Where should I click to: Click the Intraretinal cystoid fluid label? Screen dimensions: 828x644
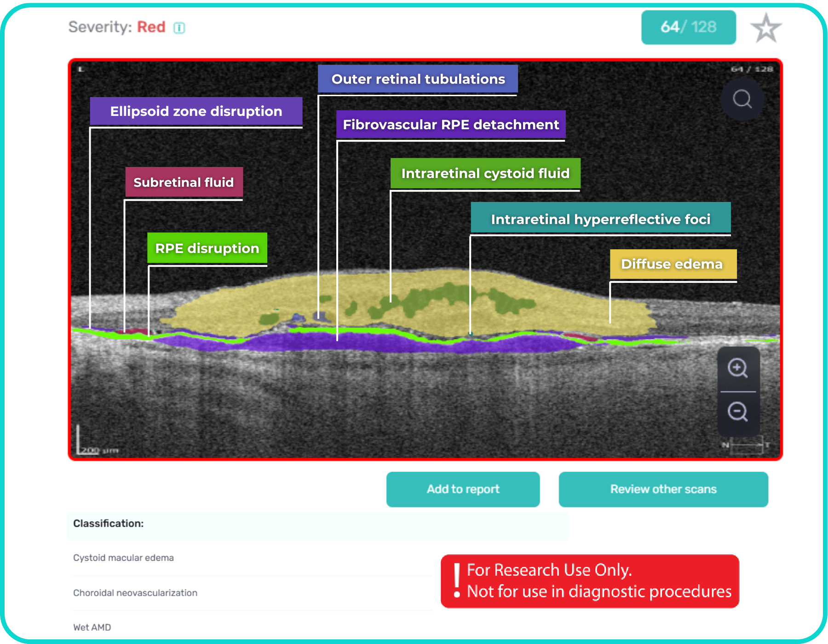tap(485, 173)
